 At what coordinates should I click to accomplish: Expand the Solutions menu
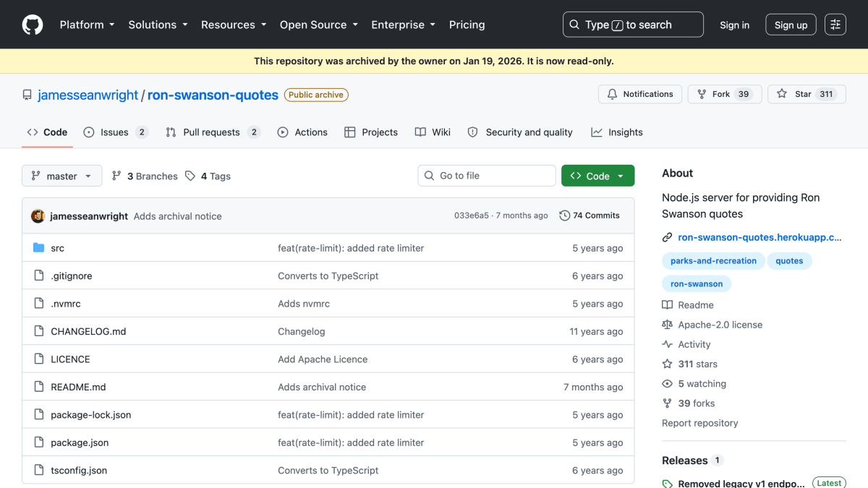pyautogui.click(x=158, y=25)
